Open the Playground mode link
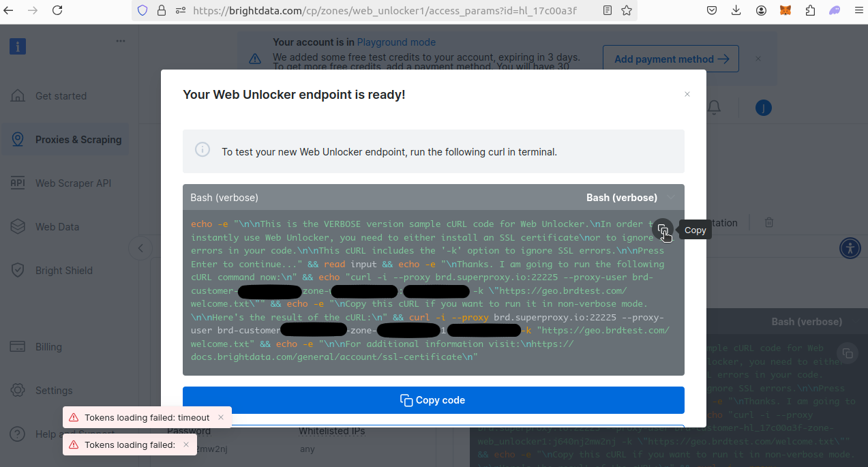The width and height of the screenshot is (868, 467). 396,42
